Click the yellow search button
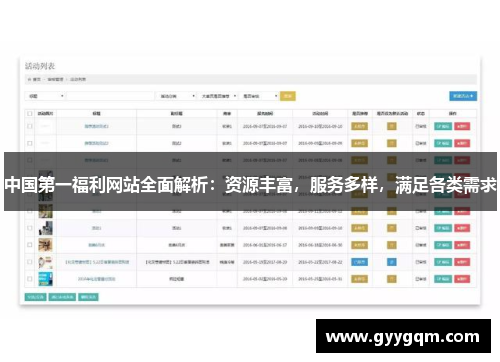The height and width of the screenshot is (362, 500). [x=288, y=96]
